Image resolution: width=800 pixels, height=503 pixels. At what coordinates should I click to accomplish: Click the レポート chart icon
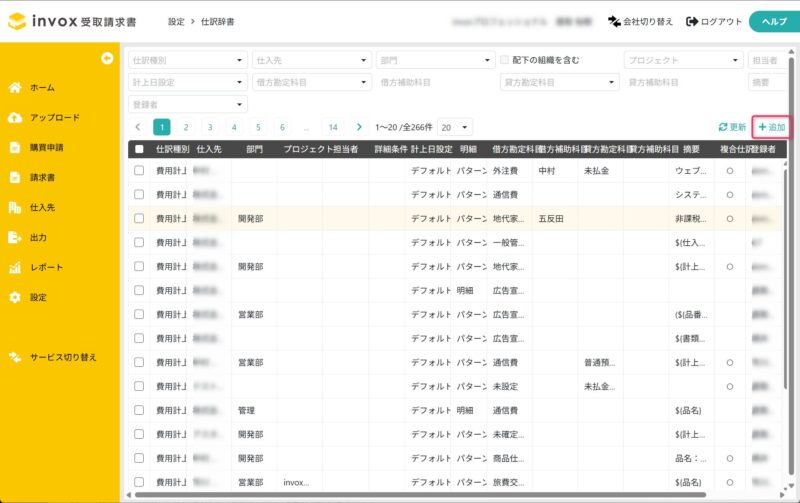(15, 267)
